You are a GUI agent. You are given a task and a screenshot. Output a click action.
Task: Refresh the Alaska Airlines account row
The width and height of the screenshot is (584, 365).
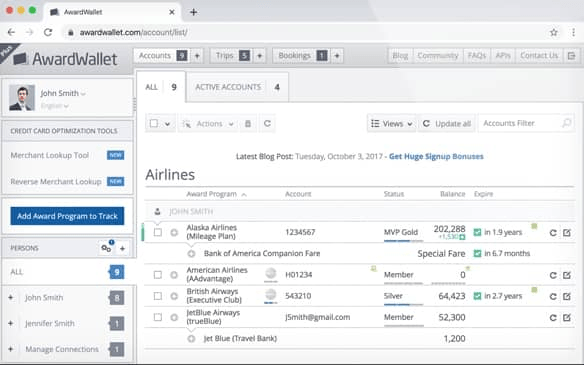click(x=553, y=233)
